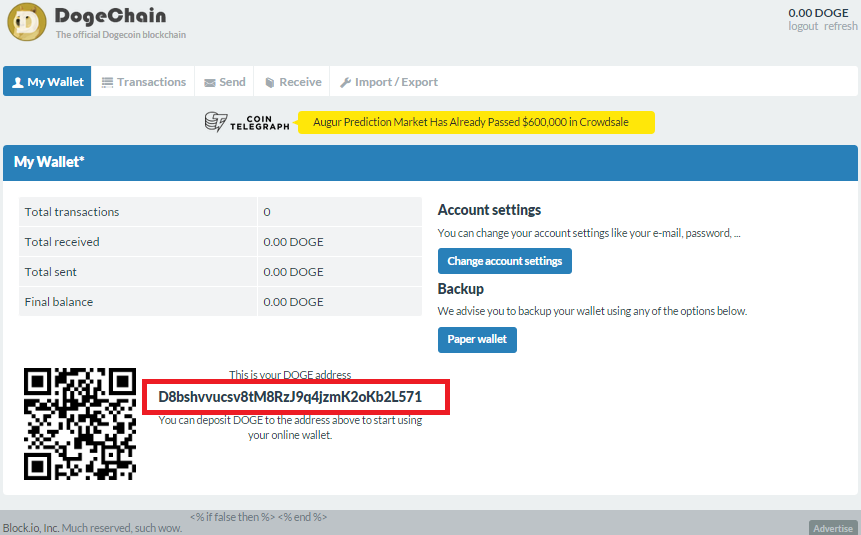Go to the Receive tab
This screenshot has width=861, height=535.
click(292, 81)
